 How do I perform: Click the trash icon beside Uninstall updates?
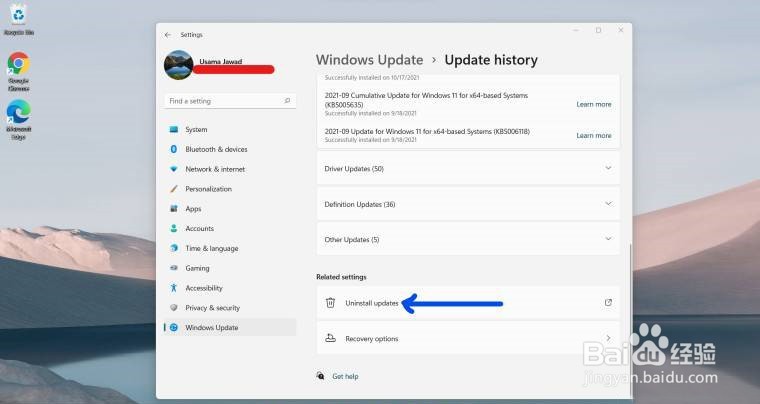330,303
